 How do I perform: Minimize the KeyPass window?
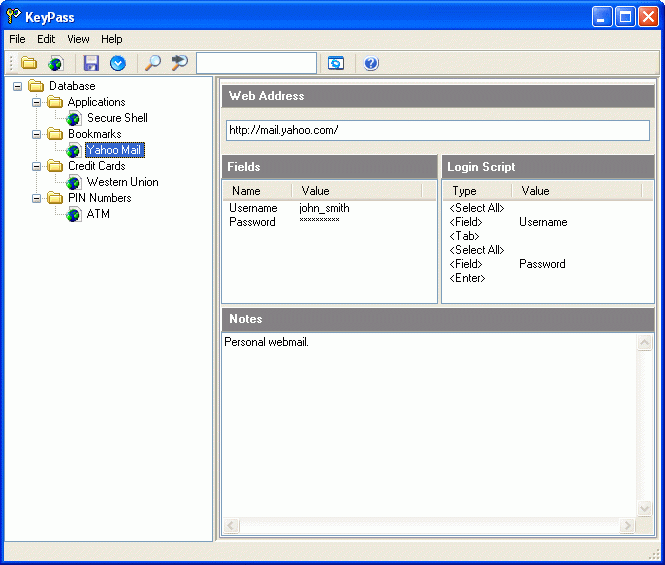(602, 17)
